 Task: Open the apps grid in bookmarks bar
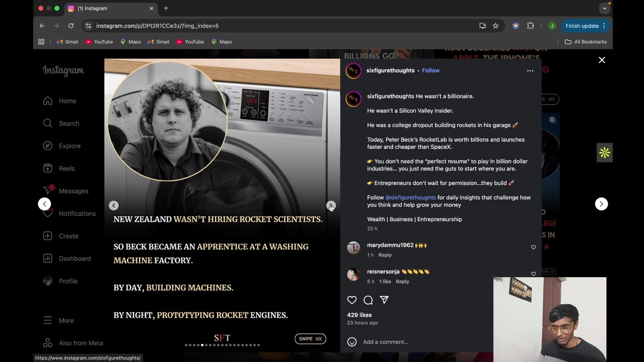[x=41, y=42]
